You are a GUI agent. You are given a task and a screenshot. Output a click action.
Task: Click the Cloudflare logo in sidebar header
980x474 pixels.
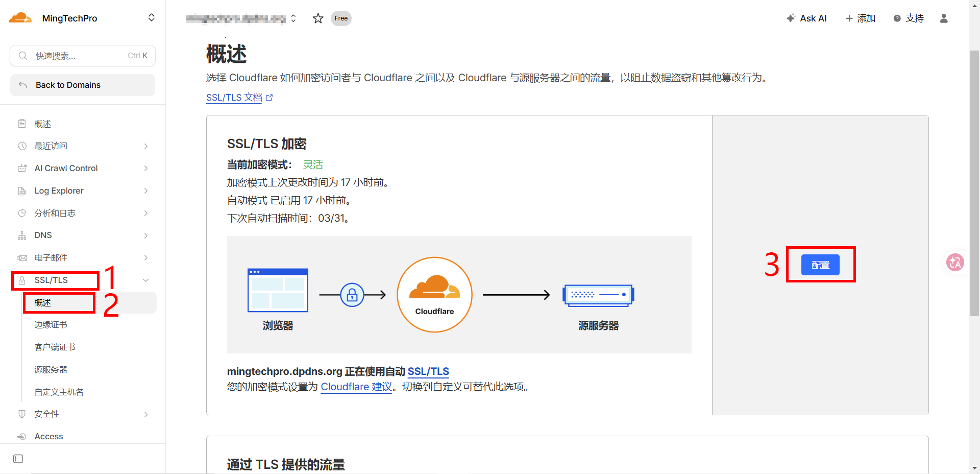click(20, 18)
